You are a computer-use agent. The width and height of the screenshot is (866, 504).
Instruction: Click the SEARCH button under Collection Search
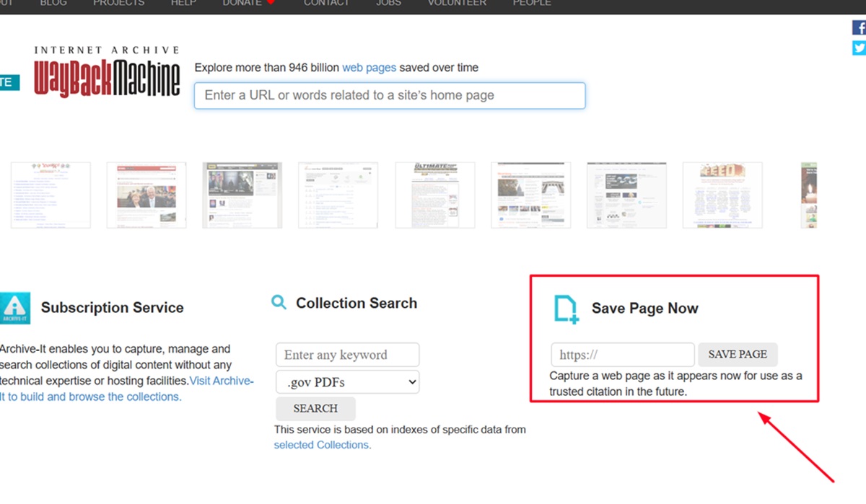pyautogui.click(x=315, y=408)
